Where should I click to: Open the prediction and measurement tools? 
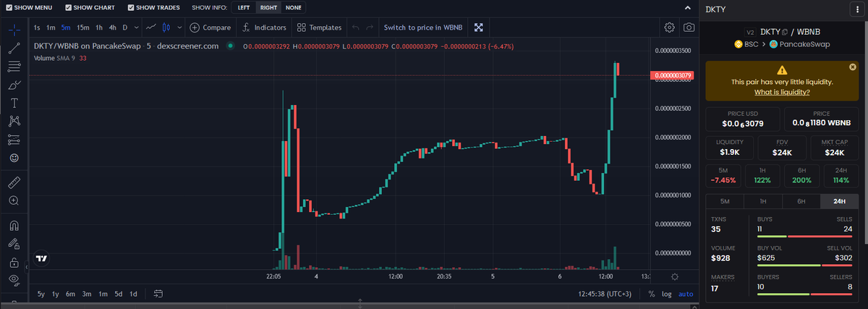coord(14,139)
